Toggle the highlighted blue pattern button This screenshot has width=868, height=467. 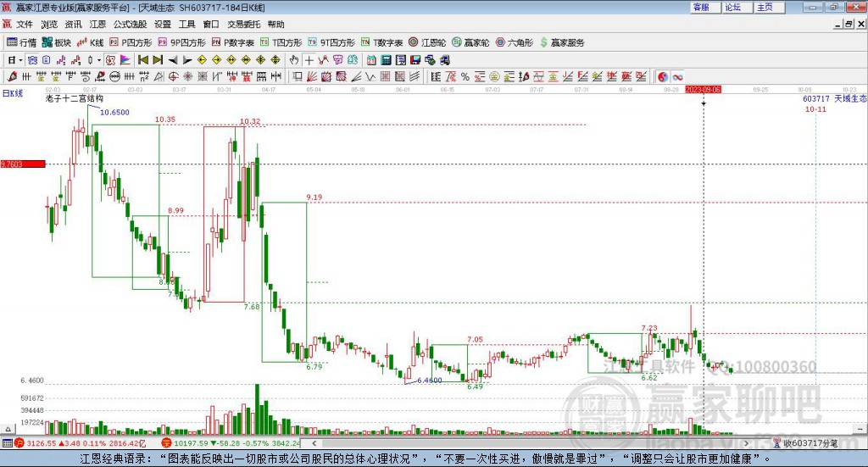pos(32,60)
